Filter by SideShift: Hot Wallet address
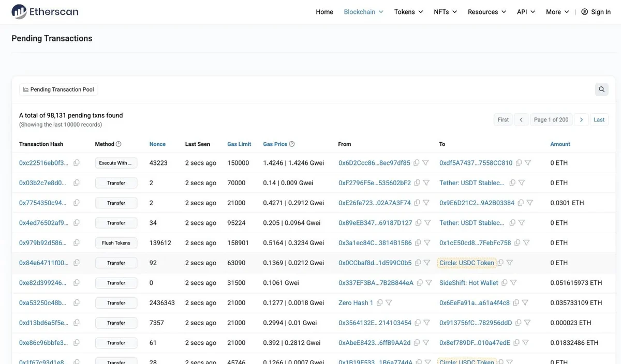This screenshot has height=364, width=621. pos(513,283)
